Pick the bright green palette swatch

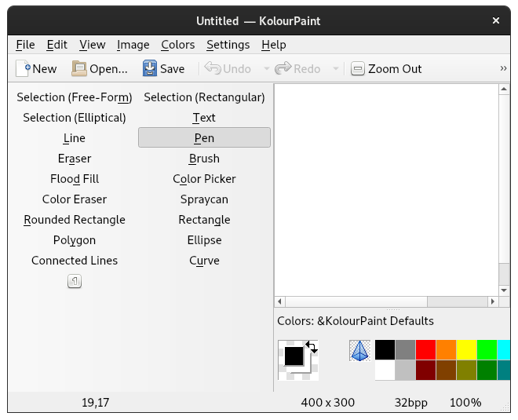coord(487,349)
